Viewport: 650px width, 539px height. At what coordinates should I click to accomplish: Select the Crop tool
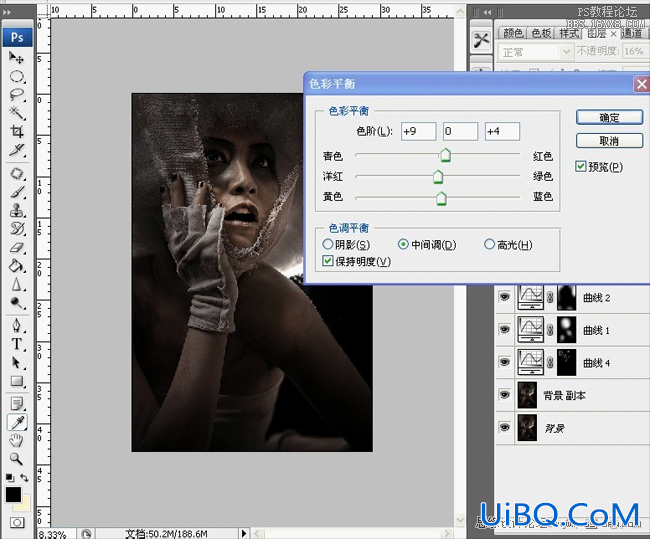pyautogui.click(x=17, y=131)
